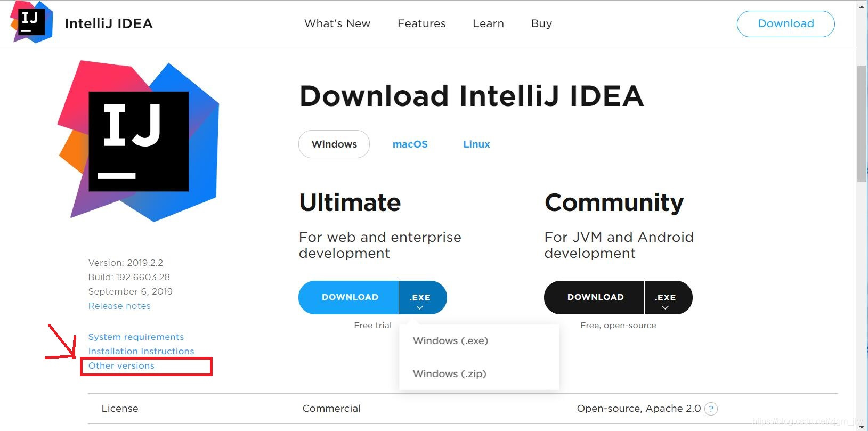Screen dimensions: 868x431
Task: Click the IntelliJ IDEA header title text
Action: [x=109, y=23]
